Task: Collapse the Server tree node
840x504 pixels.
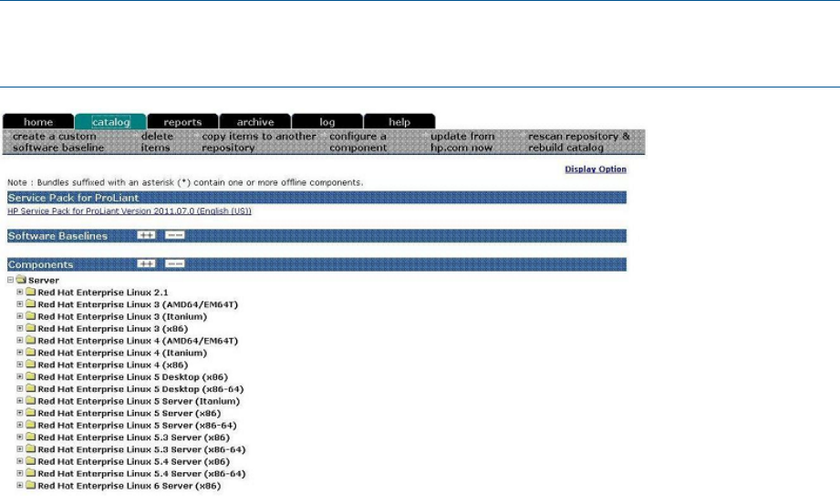Action: [10, 280]
